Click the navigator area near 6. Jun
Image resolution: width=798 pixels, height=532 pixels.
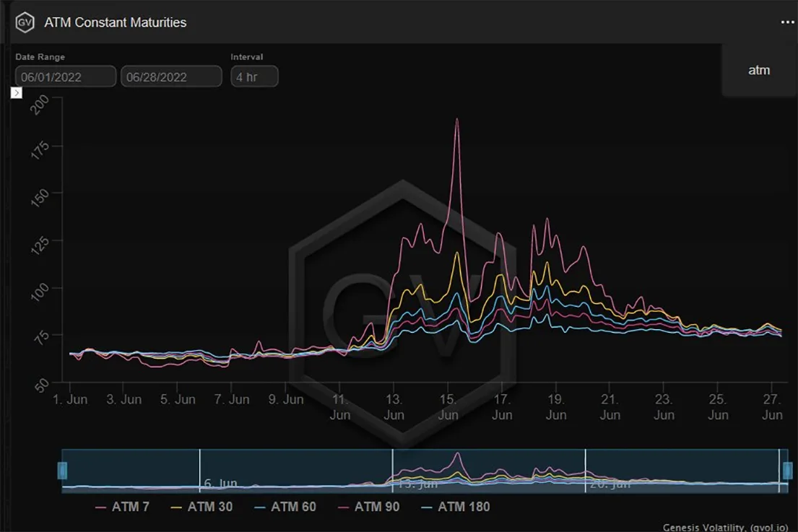pyautogui.click(x=220, y=483)
